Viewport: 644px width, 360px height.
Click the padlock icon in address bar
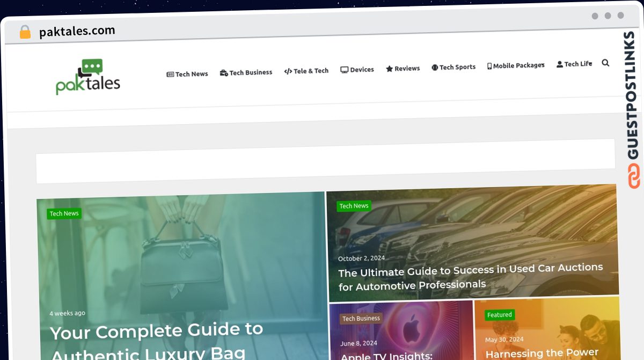pos(25,32)
